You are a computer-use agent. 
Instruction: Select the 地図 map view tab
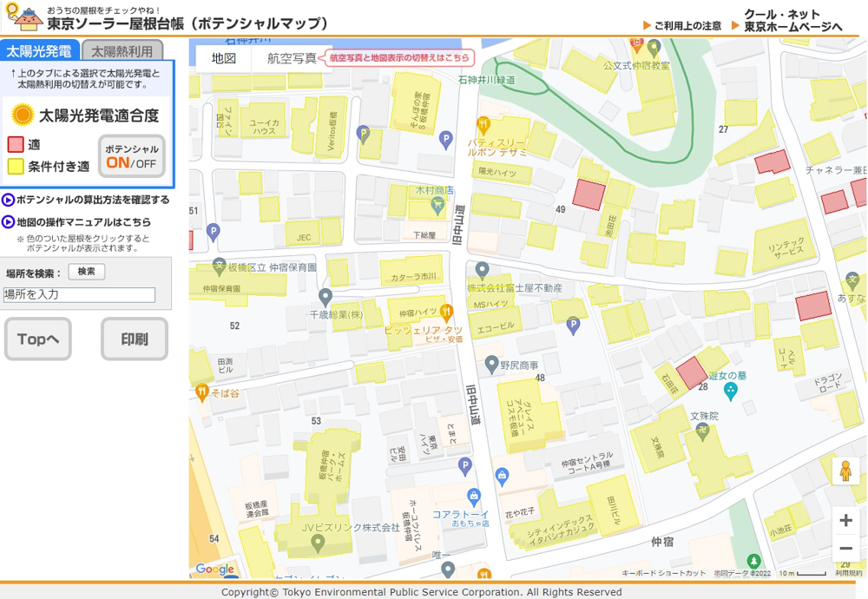point(224,58)
